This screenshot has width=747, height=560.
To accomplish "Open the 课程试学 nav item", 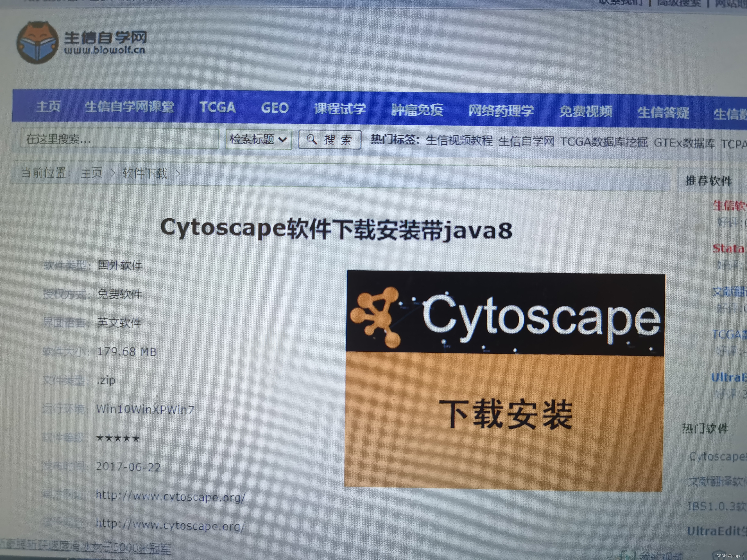I will (340, 109).
